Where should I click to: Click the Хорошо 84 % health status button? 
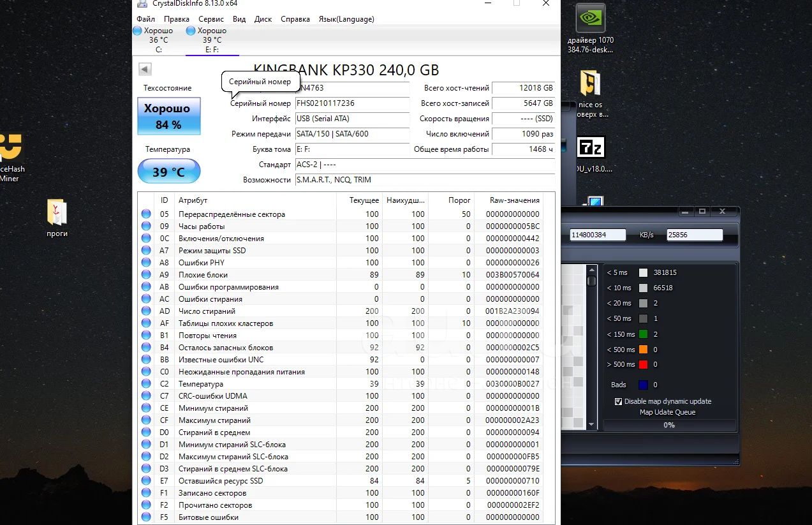click(x=169, y=116)
